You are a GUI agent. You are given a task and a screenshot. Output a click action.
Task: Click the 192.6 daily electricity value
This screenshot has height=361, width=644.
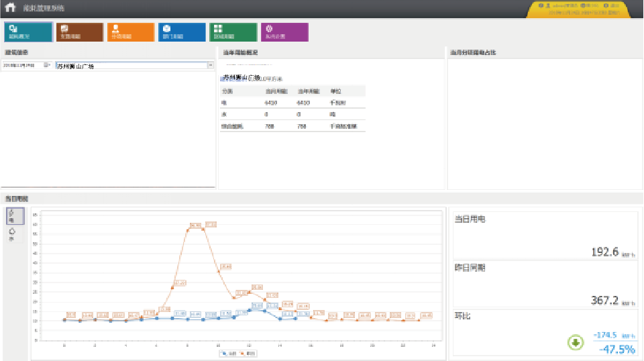click(x=604, y=252)
